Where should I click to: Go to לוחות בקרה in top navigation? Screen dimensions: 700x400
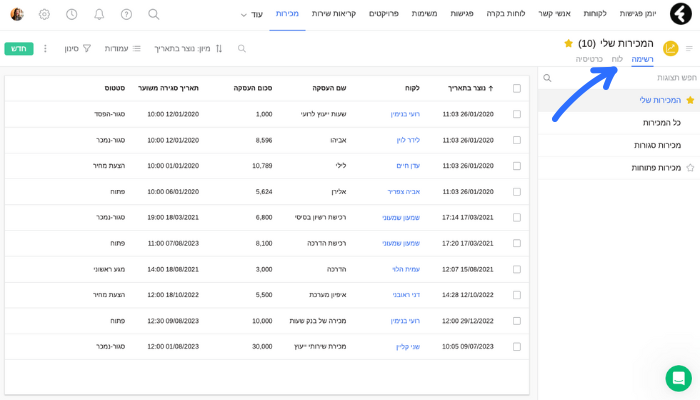[506, 13]
